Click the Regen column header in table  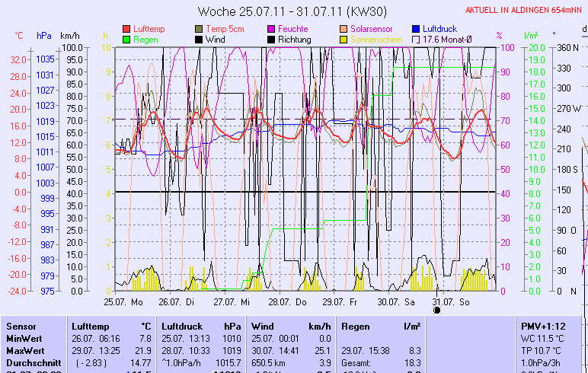pyautogui.click(x=356, y=326)
